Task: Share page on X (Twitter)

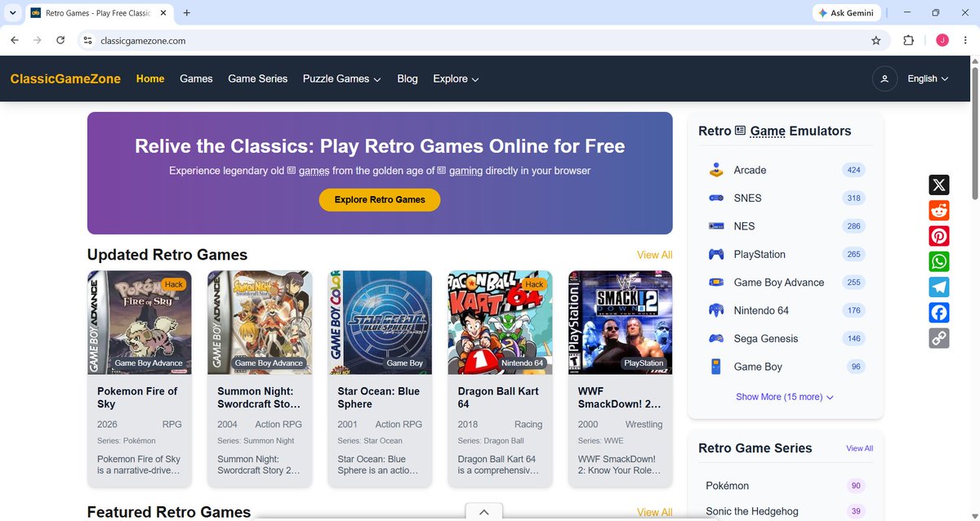Action: click(x=939, y=185)
